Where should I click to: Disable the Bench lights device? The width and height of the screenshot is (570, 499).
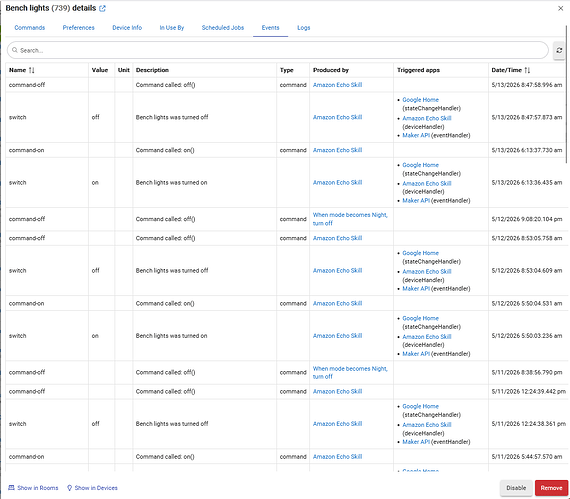point(516,488)
